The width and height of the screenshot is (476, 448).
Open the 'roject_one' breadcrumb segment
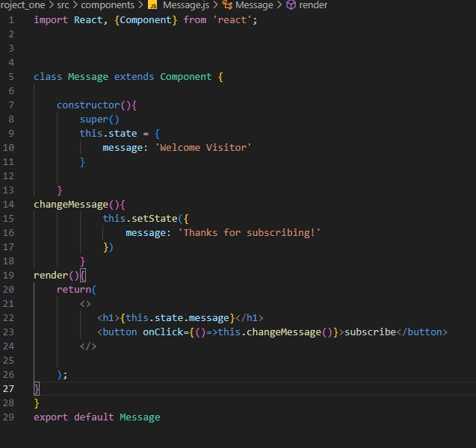coord(22,5)
